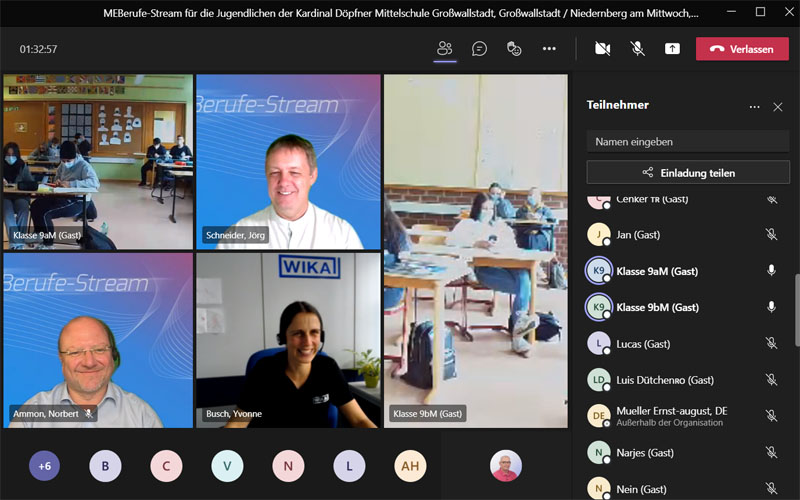Click the Verlassen button to leave

tap(742, 48)
